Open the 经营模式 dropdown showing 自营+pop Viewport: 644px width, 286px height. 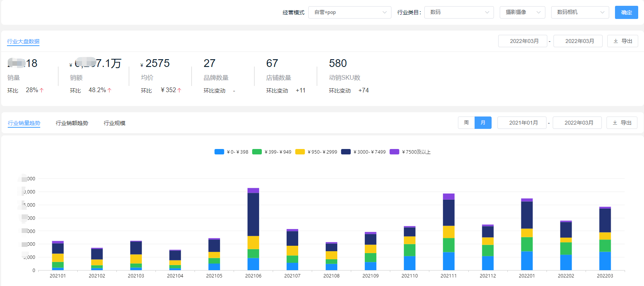[x=350, y=12]
